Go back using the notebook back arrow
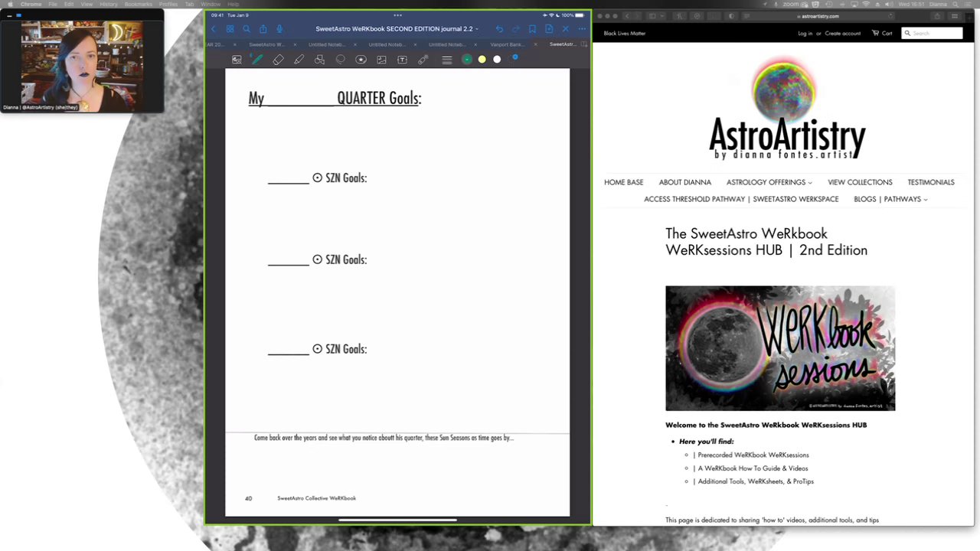980x551 pixels. pyautogui.click(x=214, y=29)
